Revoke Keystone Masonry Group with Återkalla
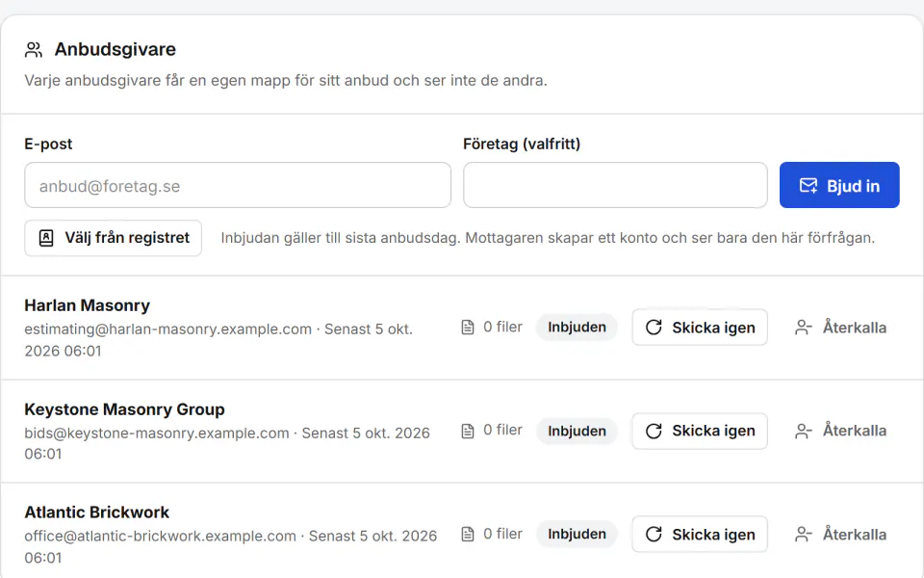924x578 pixels. (x=841, y=432)
